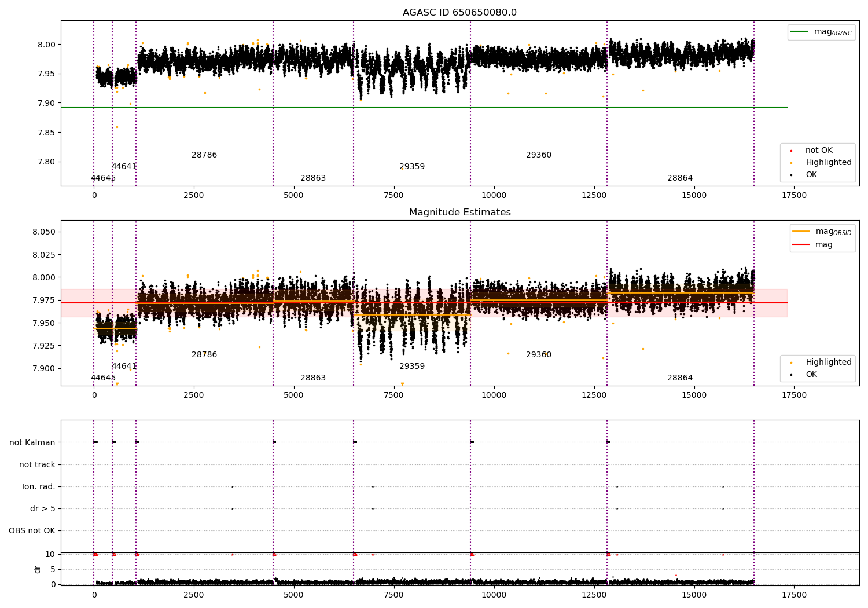Click the 7.80 y-axis tick in top plot
868x608 pixels.
47,162
